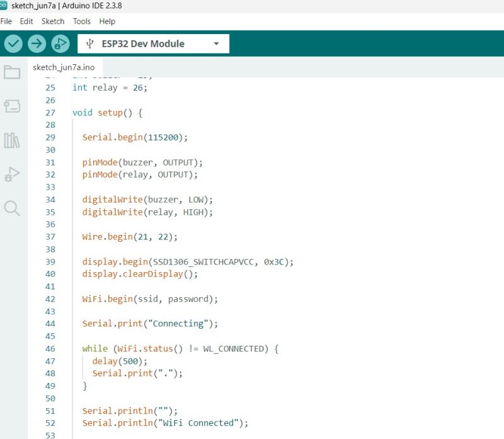
Task: Click the Serial.println(""); line
Action: [x=130, y=411]
